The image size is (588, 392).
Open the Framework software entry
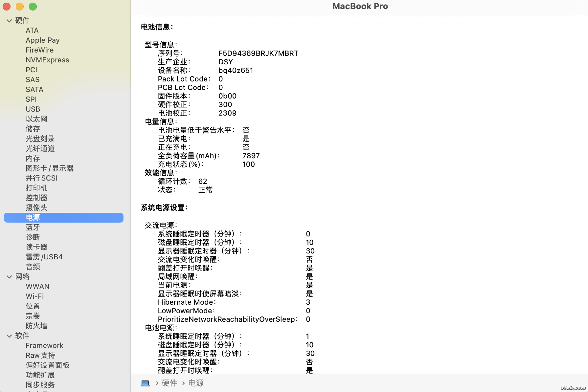tap(44, 345)
